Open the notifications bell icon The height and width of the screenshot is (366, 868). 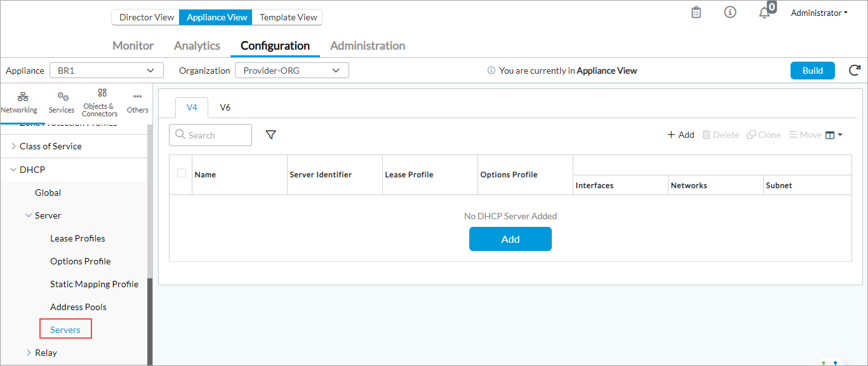tap(765, 13)
